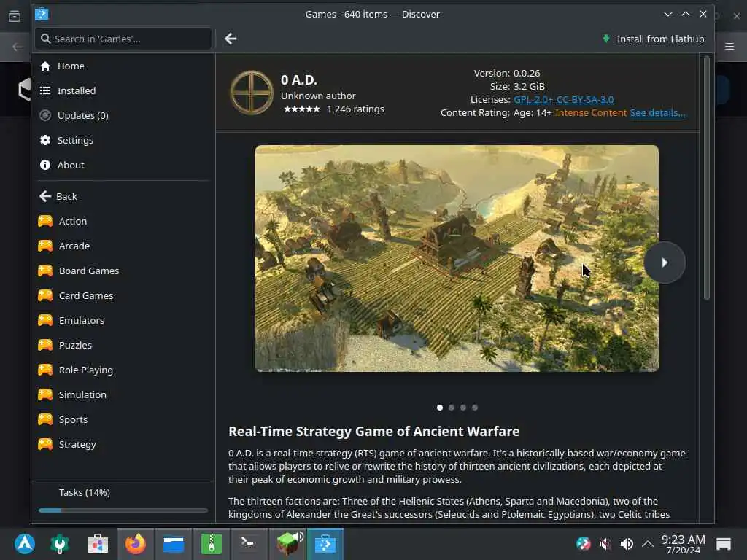This screenshot has height=560, width=747.
Task: Click the muted audio tray icon
Action: [605, 544]
